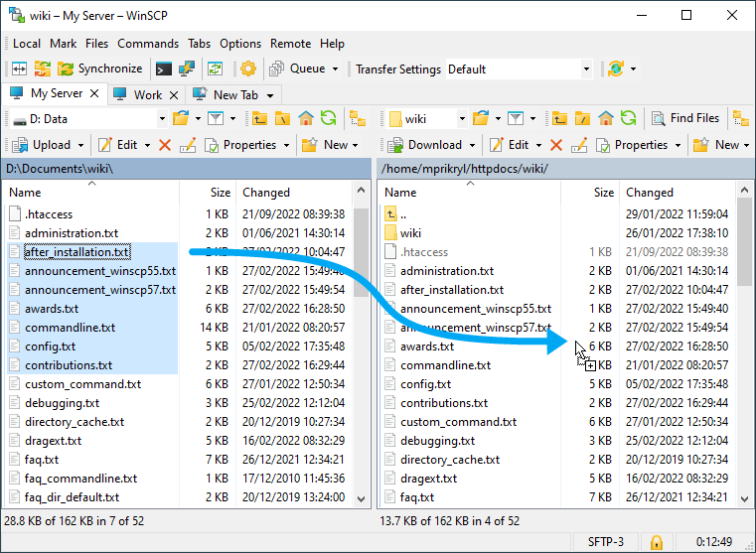Select faq.txt in the local file list
Screen dimensions: 756x553
42,460
